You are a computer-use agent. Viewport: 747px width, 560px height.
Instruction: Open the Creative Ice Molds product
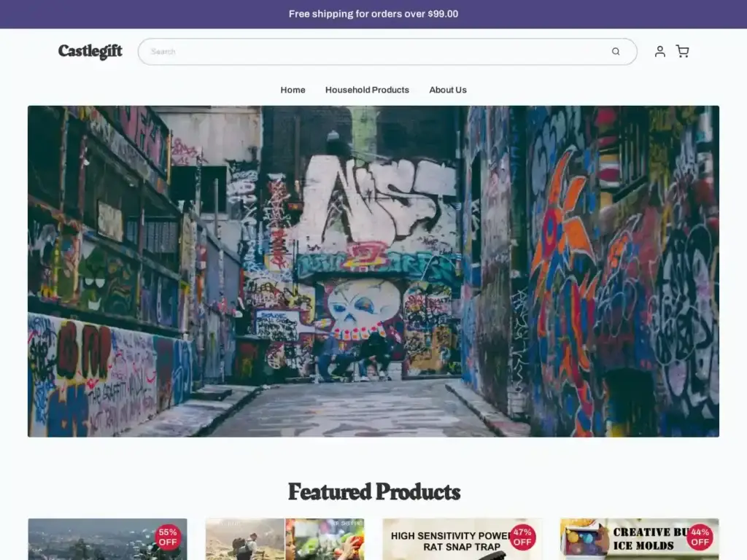[x=627, y=543]
